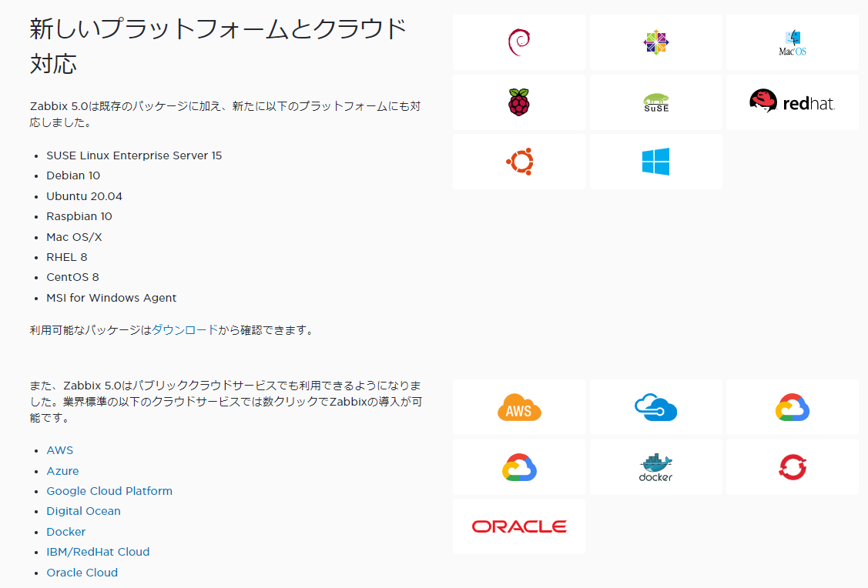
Task: Click the orange AWS cloud logo
Action: coord(518,408)
